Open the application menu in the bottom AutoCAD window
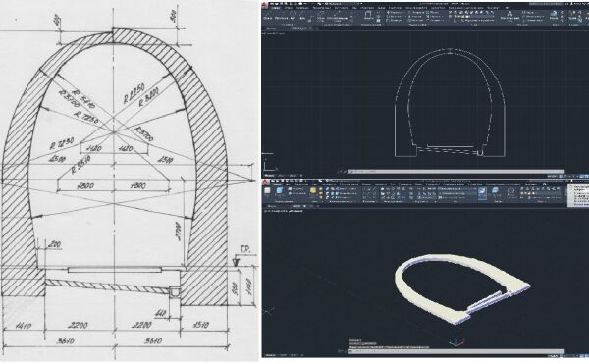589x364 pixels. 266,182
